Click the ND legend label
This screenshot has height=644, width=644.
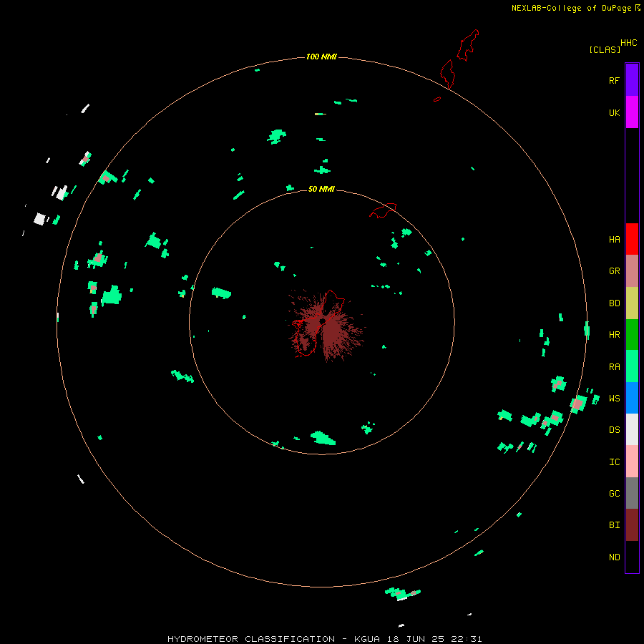click(614, 557)
